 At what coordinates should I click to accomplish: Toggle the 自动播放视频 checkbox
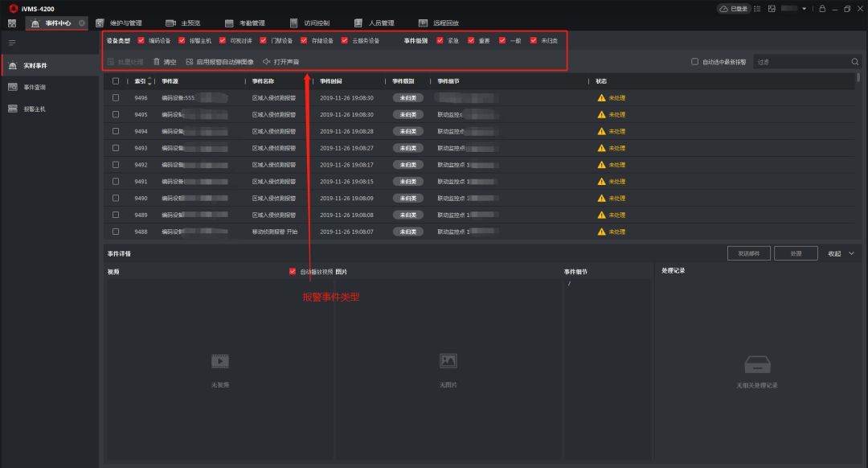(293, 271)
